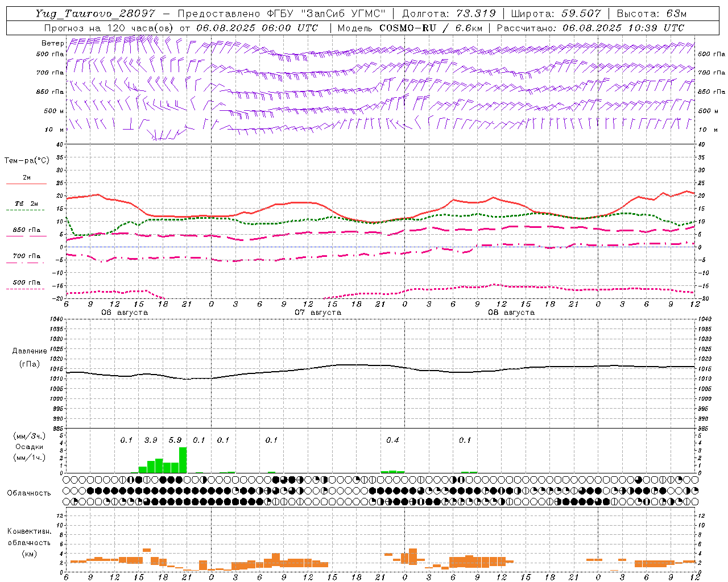
Task: Click the (км) convective cloud unit label
Action: tap(29, 554)
